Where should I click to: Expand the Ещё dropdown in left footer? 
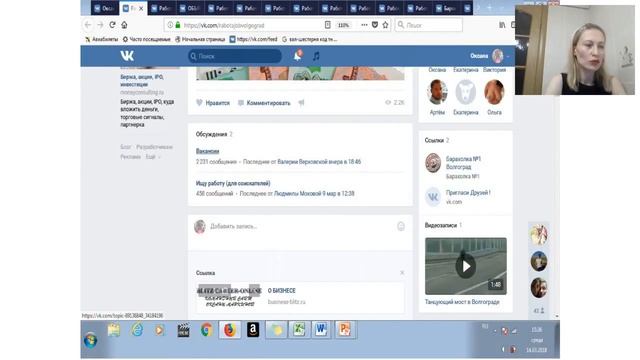(x=153, y=157)
